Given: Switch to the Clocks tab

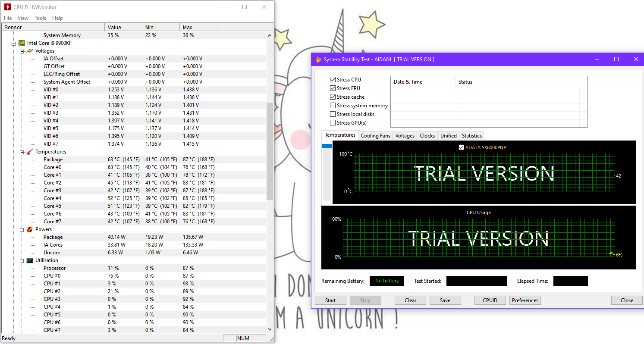Looking at the screenshot, I should coord(427,136).
